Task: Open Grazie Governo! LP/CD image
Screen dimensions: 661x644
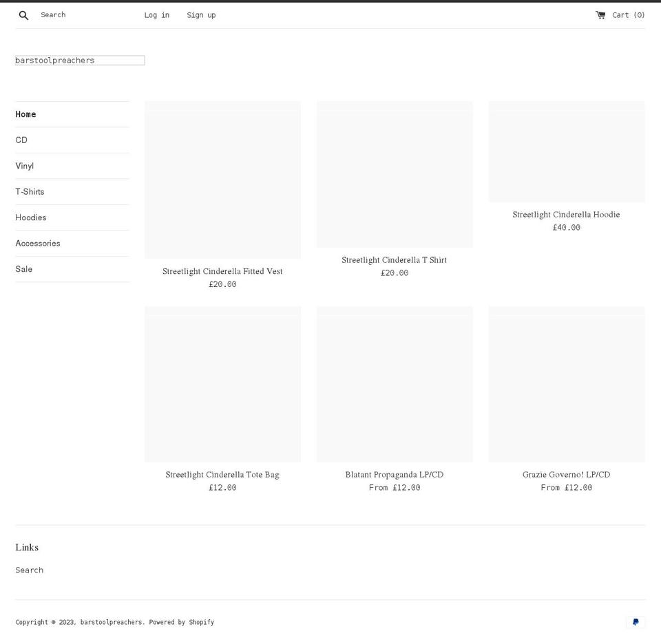Action: 567,384
